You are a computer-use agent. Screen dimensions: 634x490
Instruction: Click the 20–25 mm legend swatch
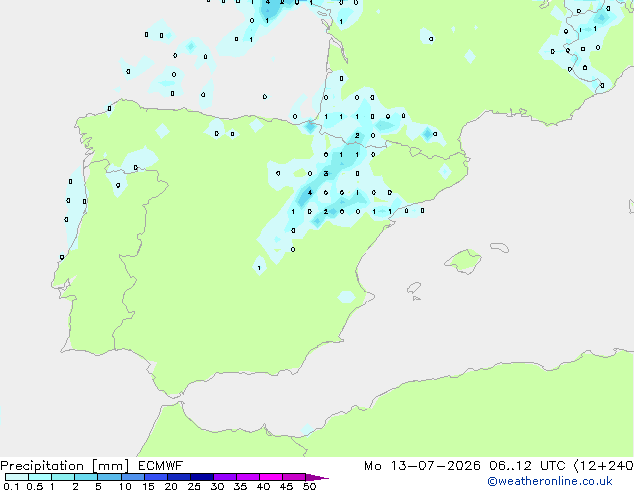(x=179, y=477)
